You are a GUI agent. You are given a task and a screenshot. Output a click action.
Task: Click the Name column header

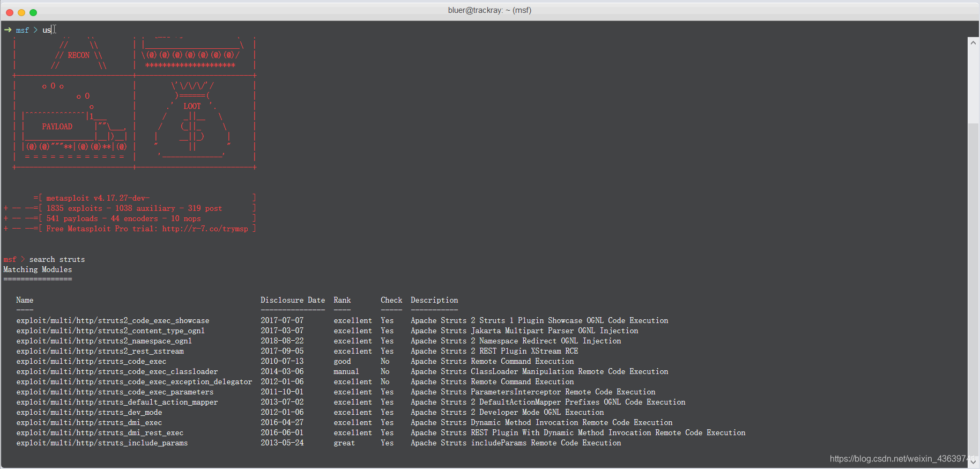click(x=25, y=300)
